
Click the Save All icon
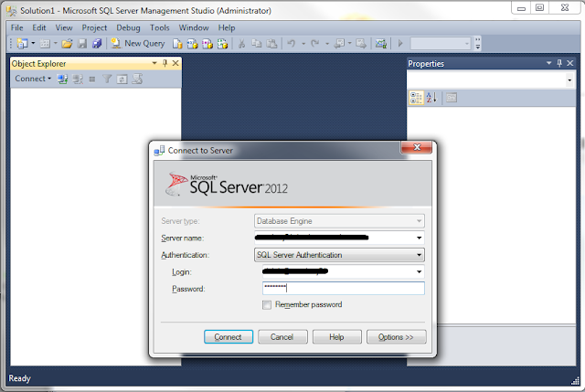tap(97, 44)
